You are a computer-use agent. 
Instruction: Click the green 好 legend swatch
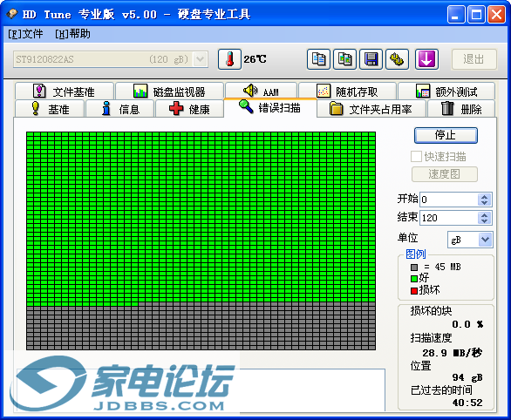point(414,279)
